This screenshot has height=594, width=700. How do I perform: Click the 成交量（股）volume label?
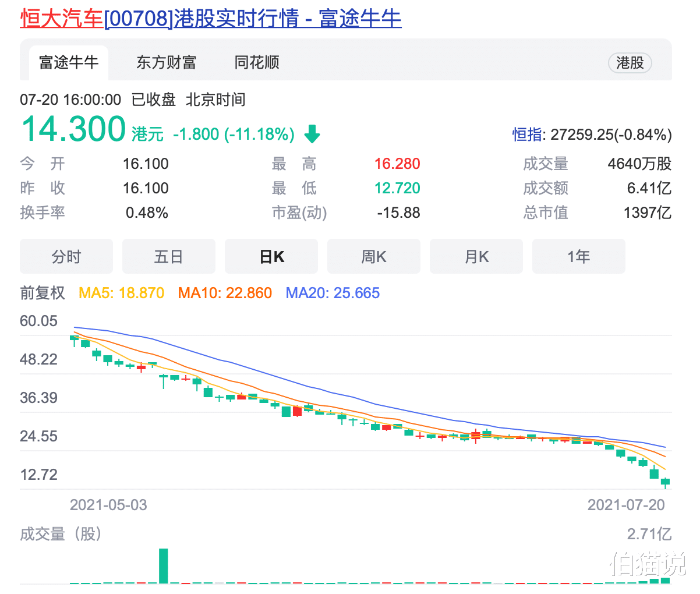point(61,533)
